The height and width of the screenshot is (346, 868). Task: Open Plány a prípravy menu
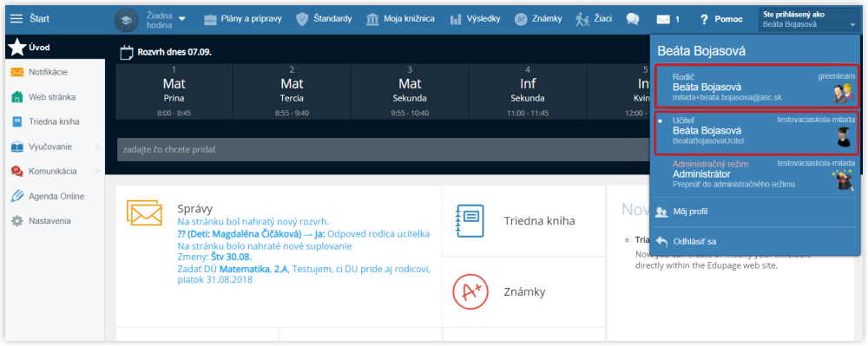pos(242,19)
